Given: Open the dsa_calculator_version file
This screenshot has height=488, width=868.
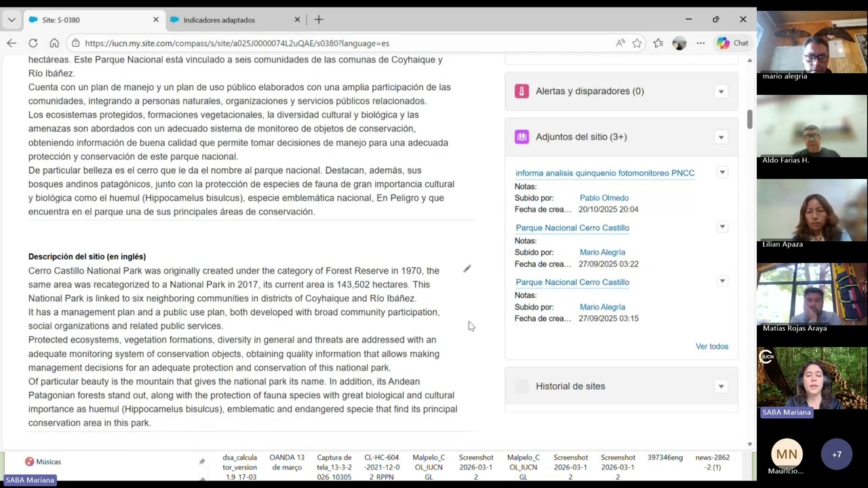Looking at the screenshot, I should point(239,466).
